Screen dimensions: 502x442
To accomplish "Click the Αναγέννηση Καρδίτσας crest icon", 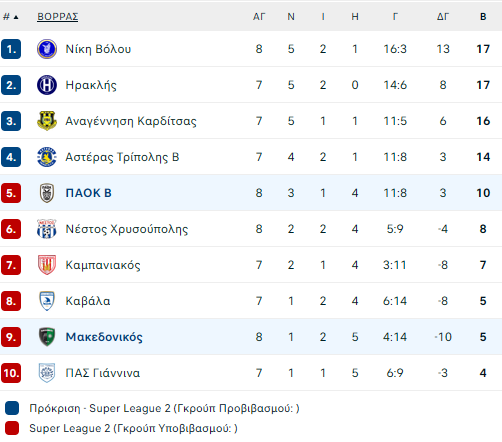I will point(47,121).
